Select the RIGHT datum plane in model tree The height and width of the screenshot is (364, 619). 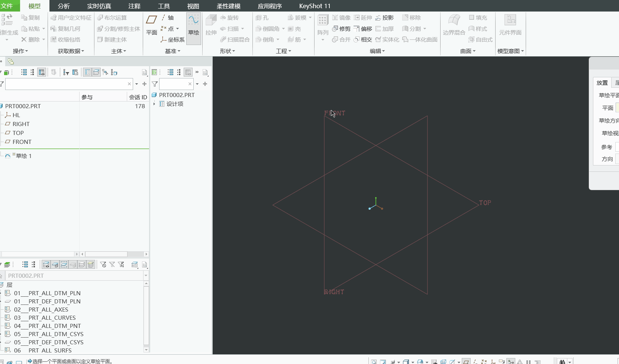pos(21,124)
